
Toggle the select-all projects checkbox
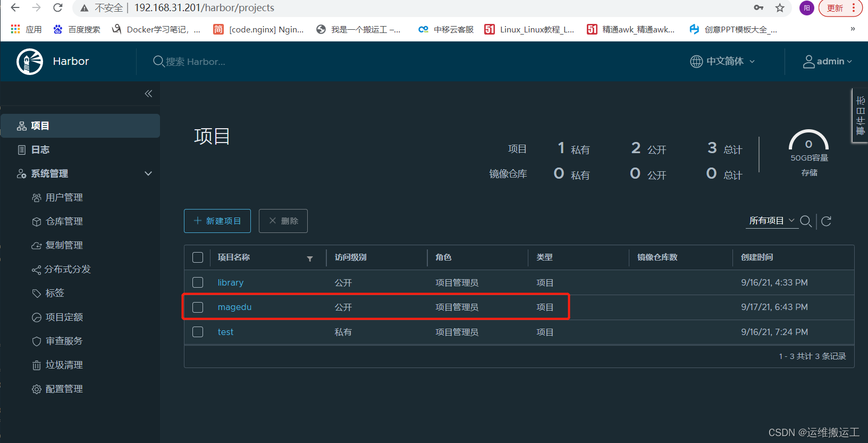(x=198, y=257)
